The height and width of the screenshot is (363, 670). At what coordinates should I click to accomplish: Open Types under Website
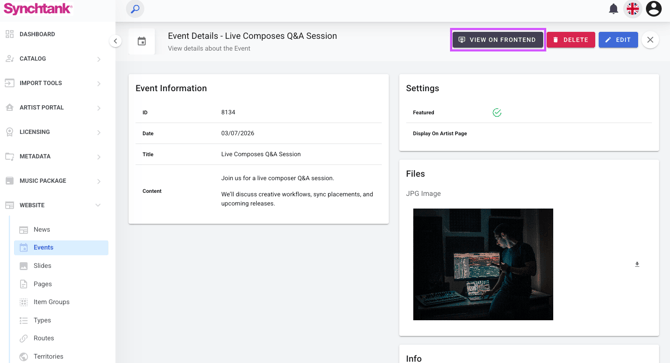click(x=42, y=320)
